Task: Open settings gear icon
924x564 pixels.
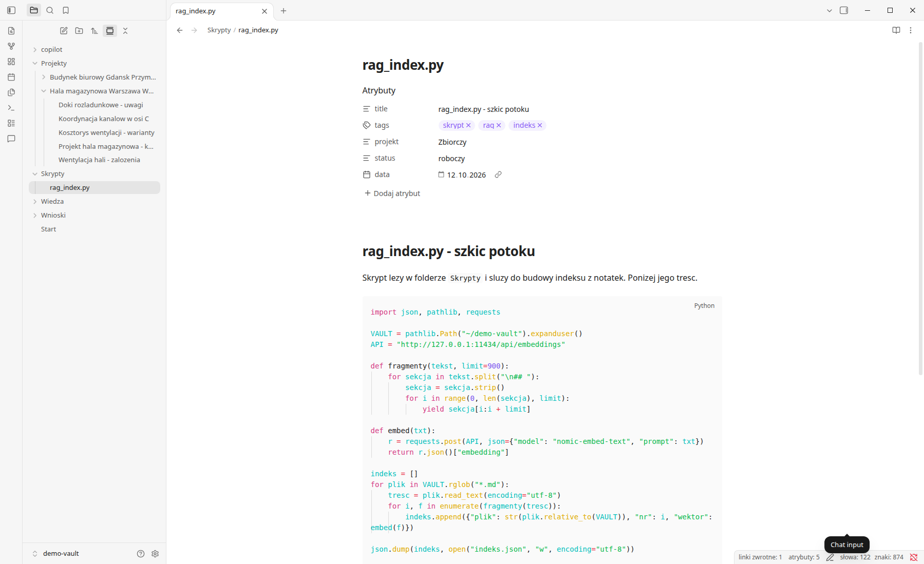Action: [x=155, y=554]
